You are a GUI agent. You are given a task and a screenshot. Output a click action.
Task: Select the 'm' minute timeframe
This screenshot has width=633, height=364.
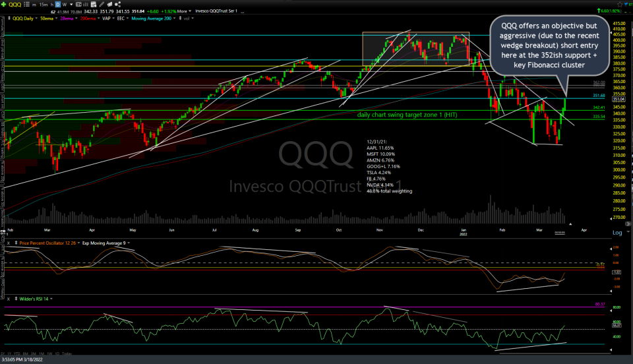[x=34, y=5]
